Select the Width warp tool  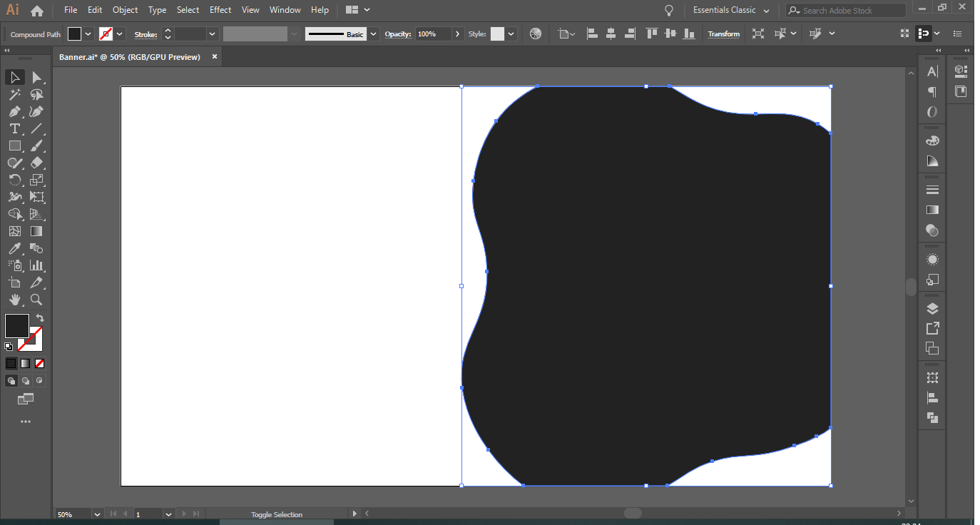click(x=15, y=197)
